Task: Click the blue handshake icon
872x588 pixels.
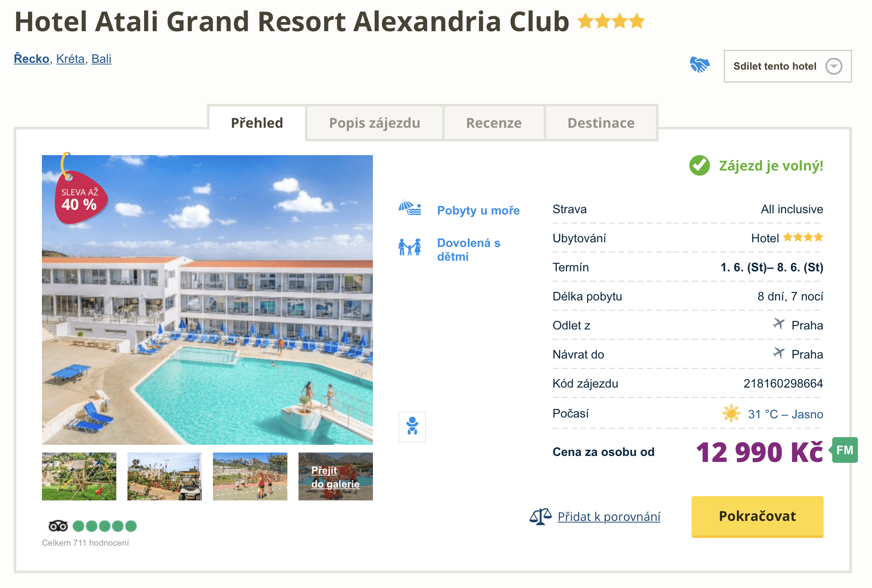Action: pyautogui.click(x=700, y=65)
